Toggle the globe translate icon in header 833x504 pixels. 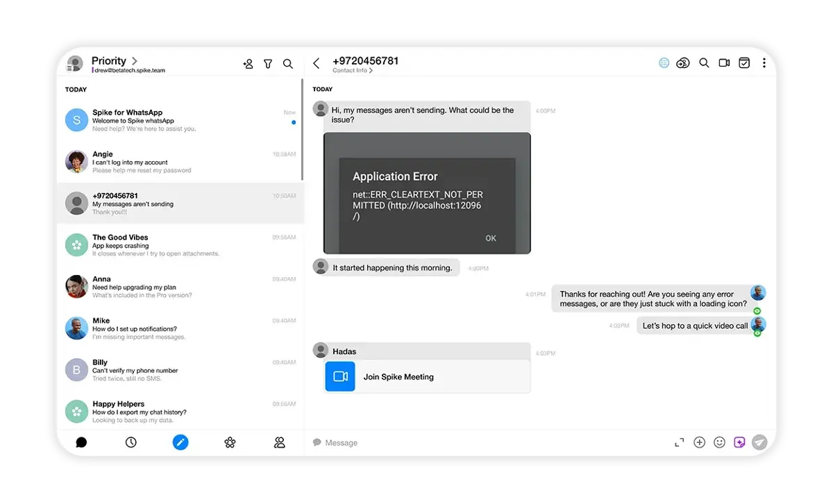point(664,63)
